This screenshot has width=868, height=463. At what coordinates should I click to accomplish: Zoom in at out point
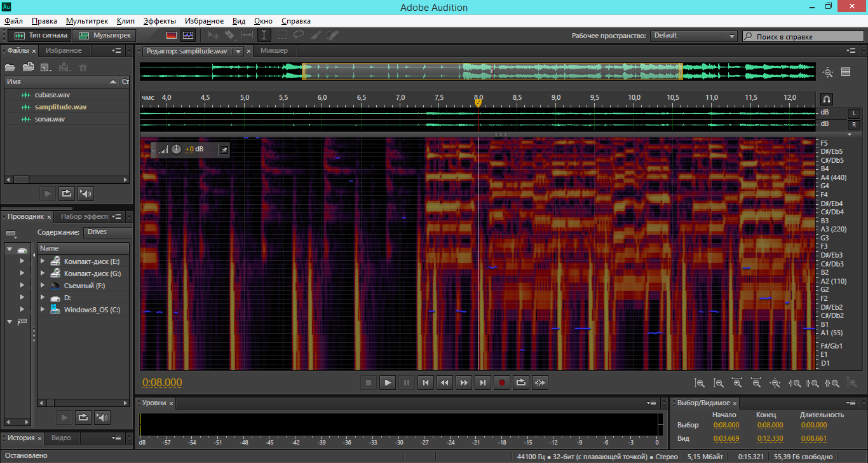coord(813,383)
